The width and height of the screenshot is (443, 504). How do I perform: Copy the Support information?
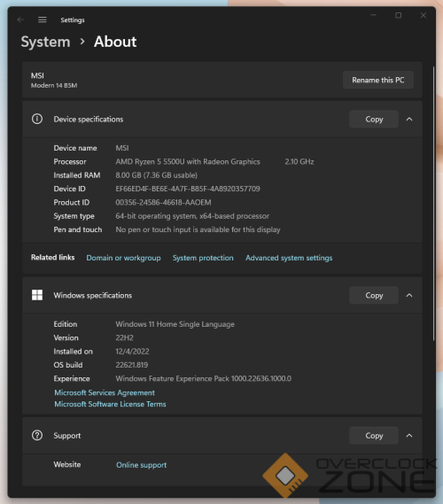[x=374, y=436]
